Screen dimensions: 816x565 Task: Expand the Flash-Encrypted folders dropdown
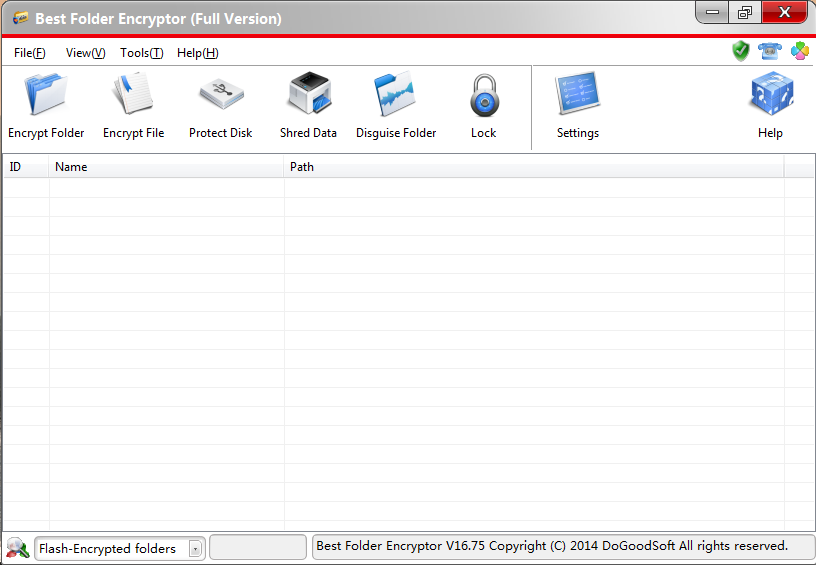pyautogui.click(x=195, y=549)
